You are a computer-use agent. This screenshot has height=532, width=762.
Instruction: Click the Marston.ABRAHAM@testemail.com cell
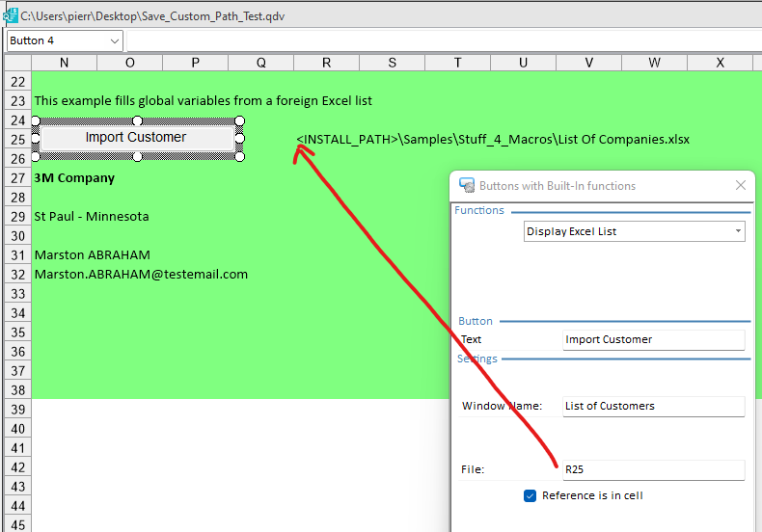click(x=141, y=275)
